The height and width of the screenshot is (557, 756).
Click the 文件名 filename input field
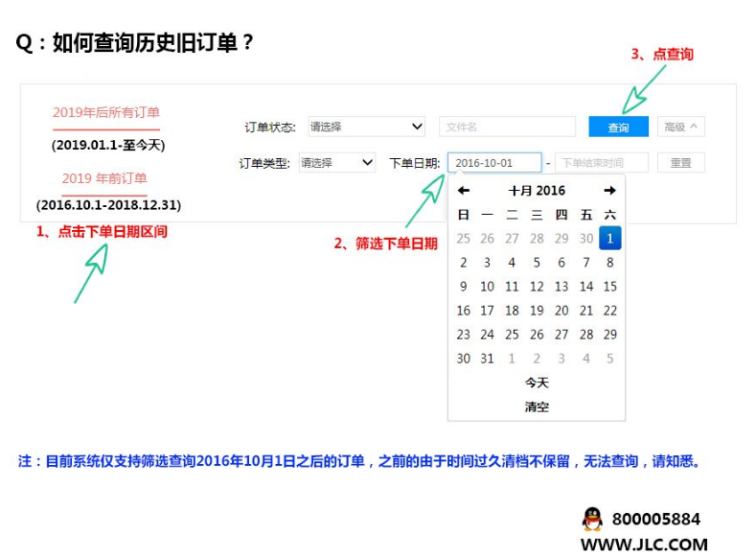[507, 127]
